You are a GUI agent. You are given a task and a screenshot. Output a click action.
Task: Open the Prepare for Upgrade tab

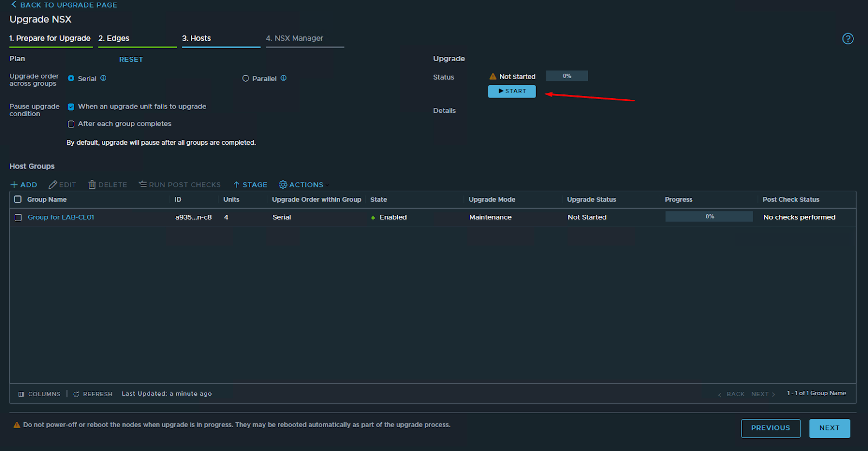click(x=50, y=38)
